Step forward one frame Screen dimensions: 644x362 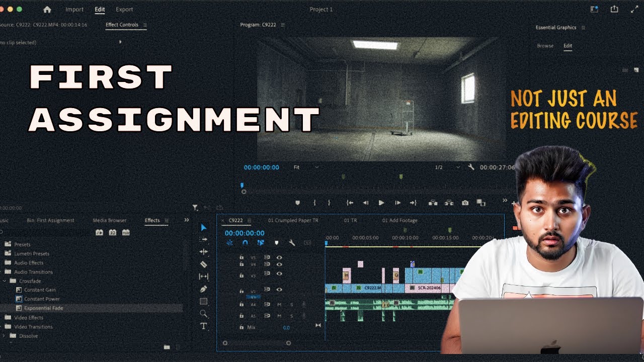397,203
